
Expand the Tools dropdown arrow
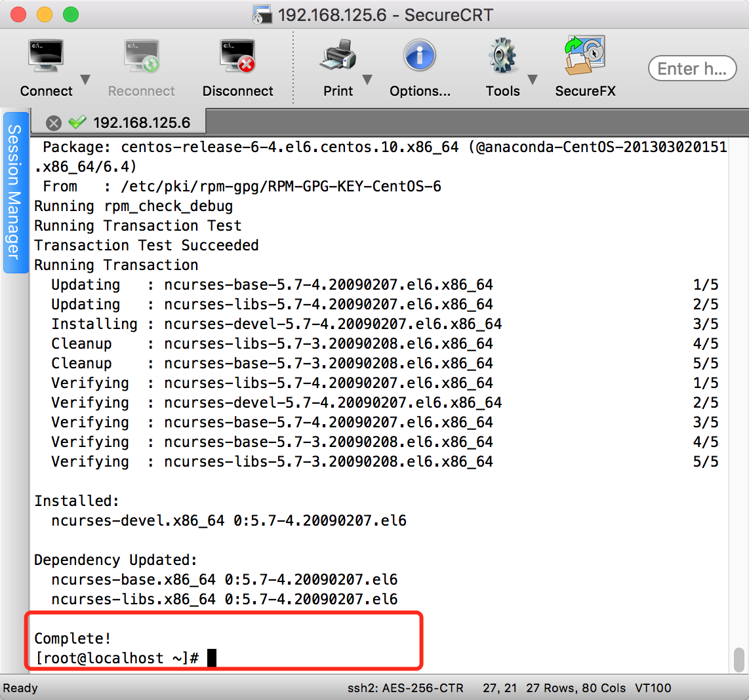coord(533,79)
